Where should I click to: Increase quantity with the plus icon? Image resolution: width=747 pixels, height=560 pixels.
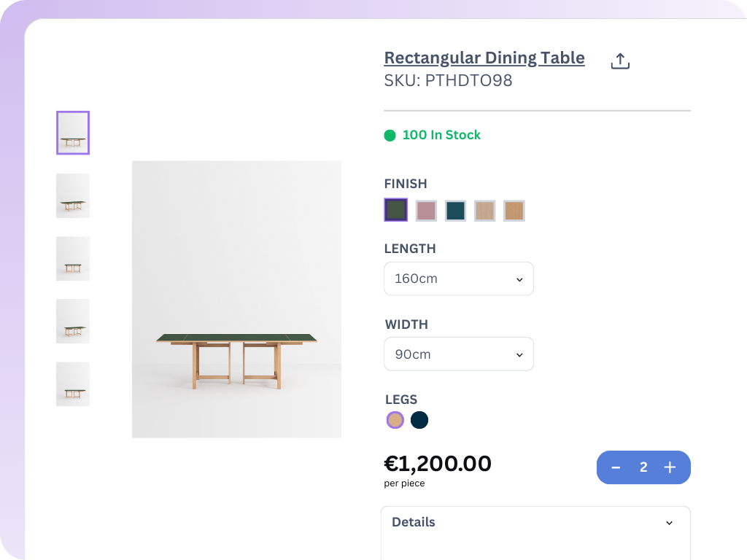[x=670, y=467]
